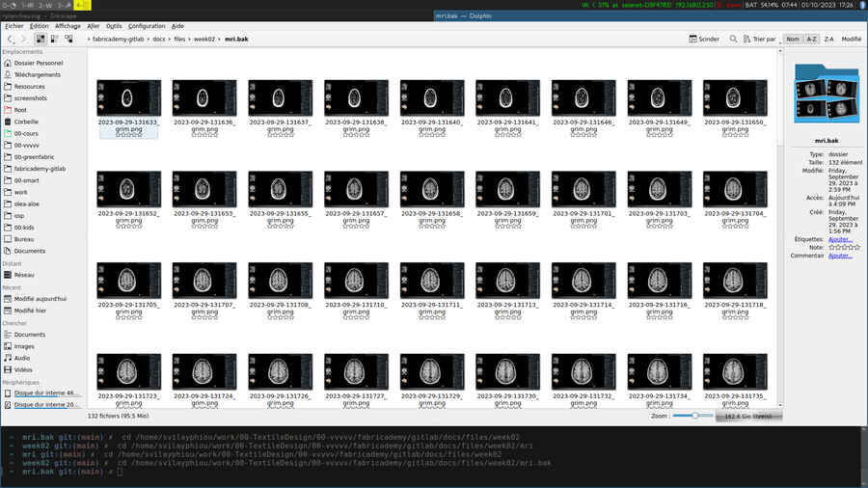Switch to compact list view mode
868x488 pixels.
point(54,40)
